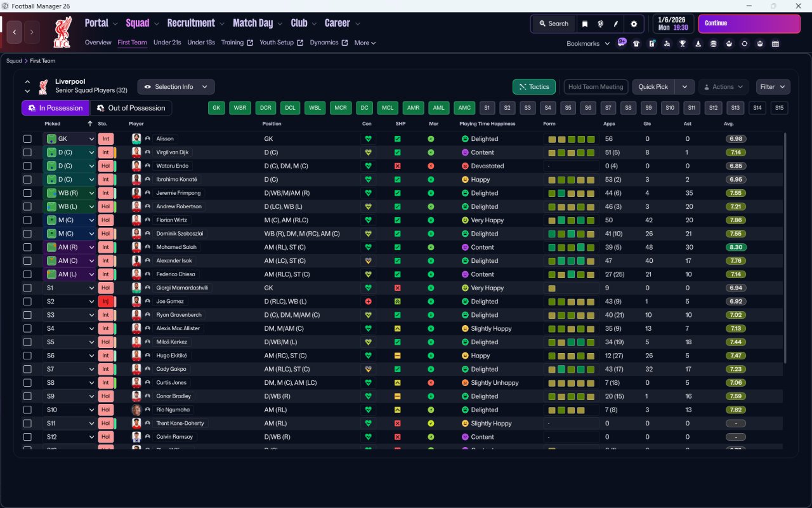Click the pencil edit icon in top bar
Screen dimensions: 812x508
coord(615,23)
